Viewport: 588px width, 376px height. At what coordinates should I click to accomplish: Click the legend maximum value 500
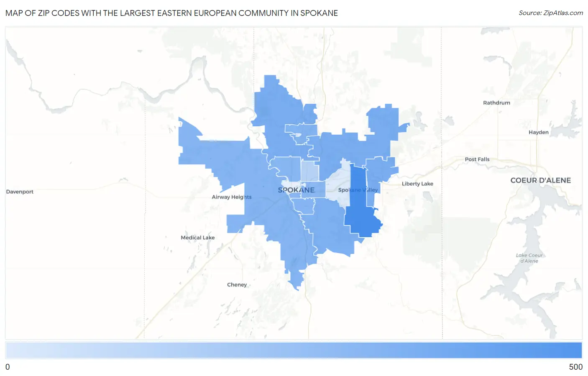point(575,367)
